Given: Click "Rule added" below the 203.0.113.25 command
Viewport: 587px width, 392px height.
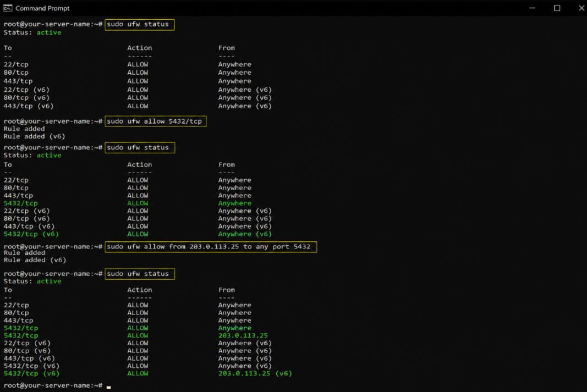Looking at the screenshot, I should click(24, 253).
